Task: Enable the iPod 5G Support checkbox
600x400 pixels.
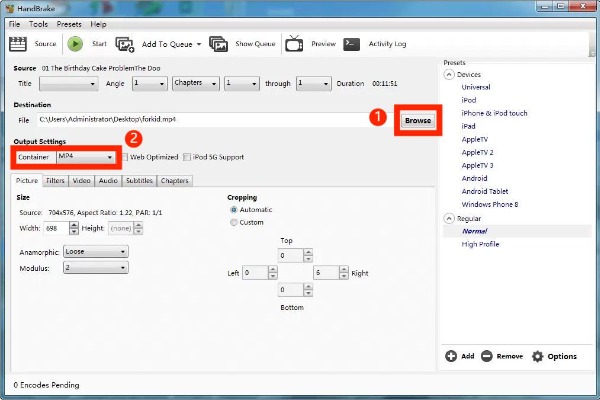Action: pyautogui.click(x=187, y=157)
